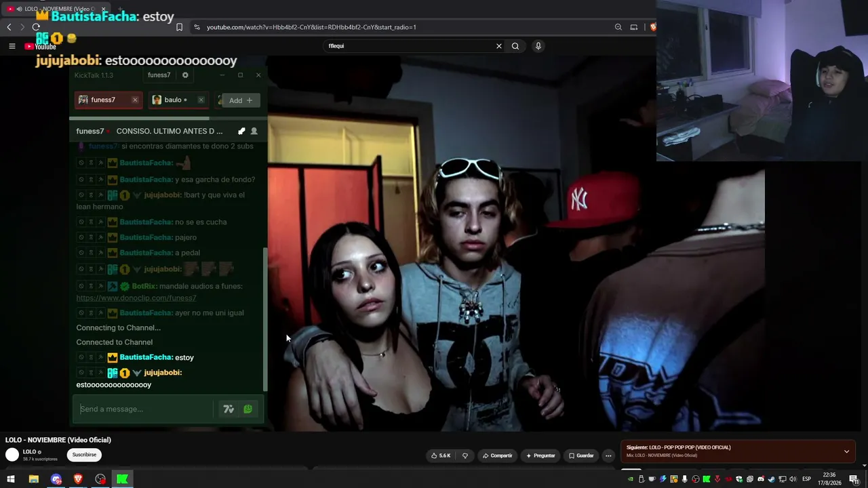This screenshot has height=488, width=868.
Task: Click BotRix username in chat
Action: pos(144,287)
